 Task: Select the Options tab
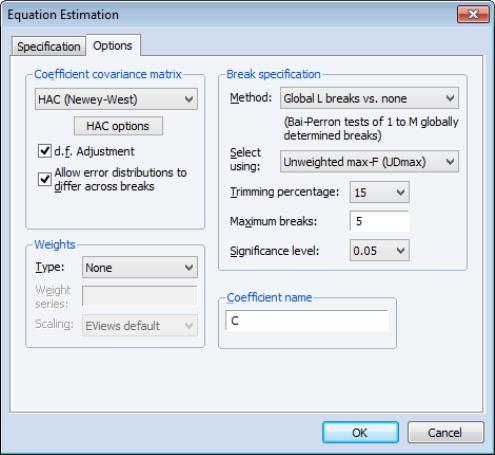(113, 46)
